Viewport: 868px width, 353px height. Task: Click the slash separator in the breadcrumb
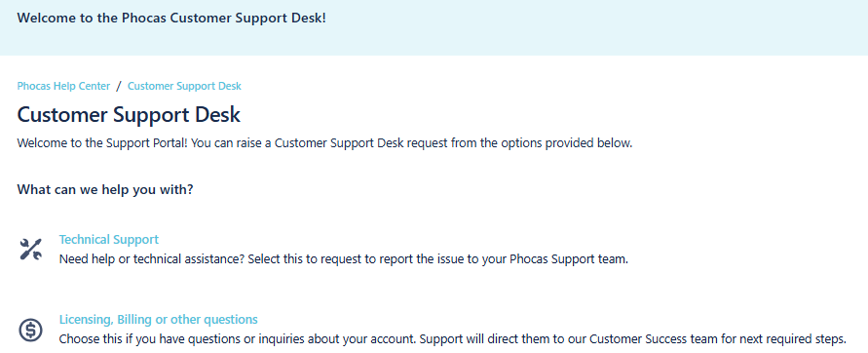pyautogui.click(x=119, y=86)
